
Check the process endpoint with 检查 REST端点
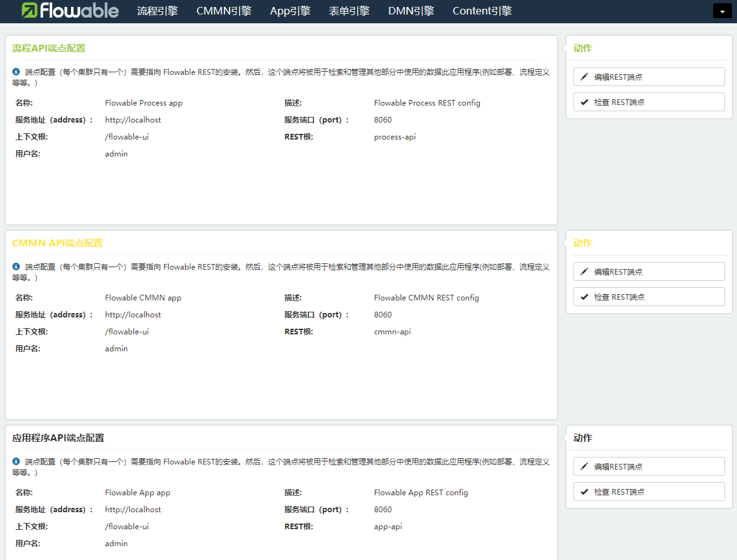point(649,102)
